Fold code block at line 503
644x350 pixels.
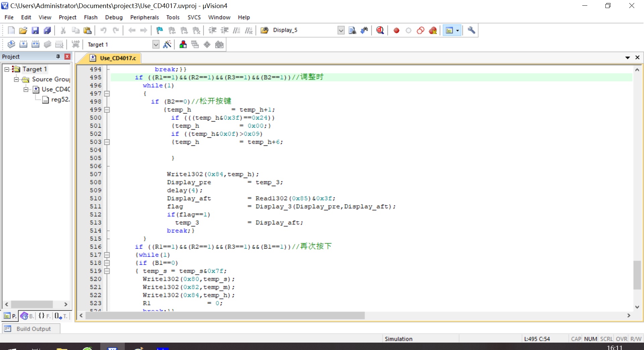coord(107,142)
